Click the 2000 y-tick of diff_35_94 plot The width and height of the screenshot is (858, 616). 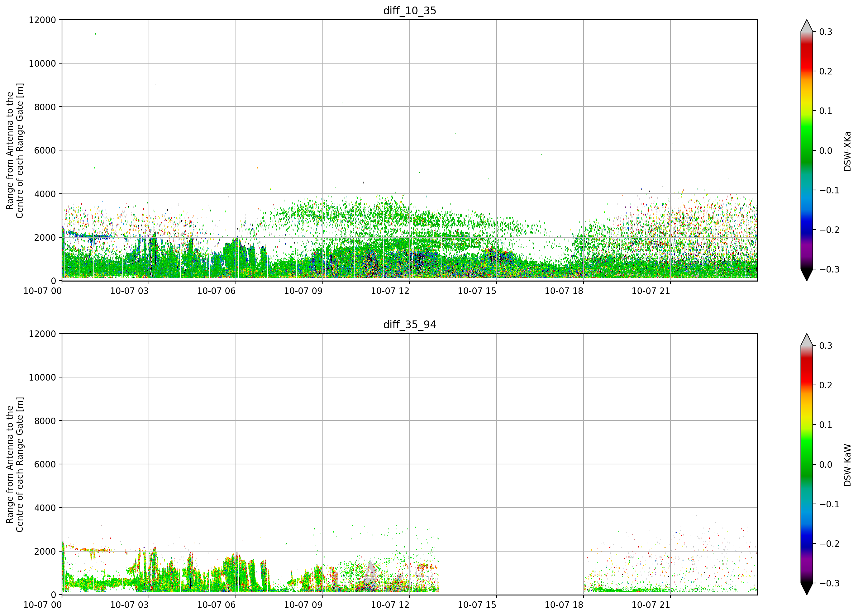45,551
